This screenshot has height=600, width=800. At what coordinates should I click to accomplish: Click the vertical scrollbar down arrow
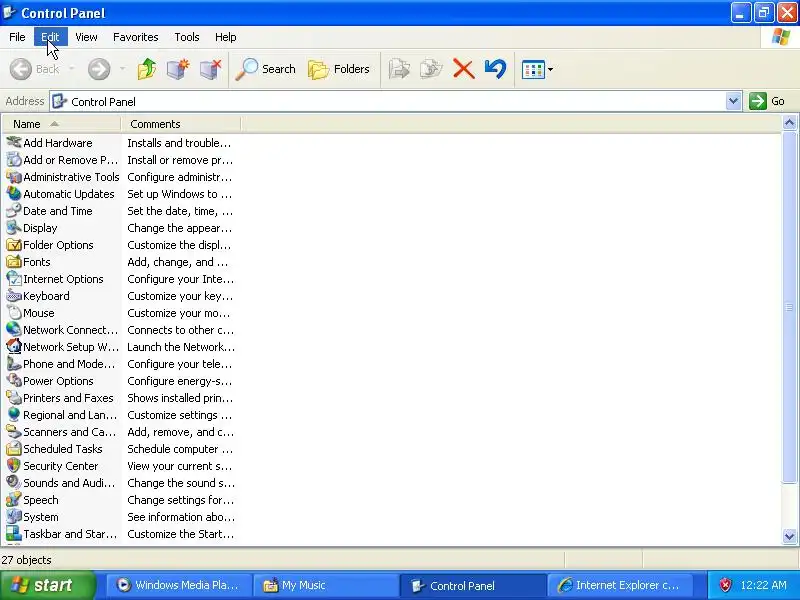click(789, 536)
